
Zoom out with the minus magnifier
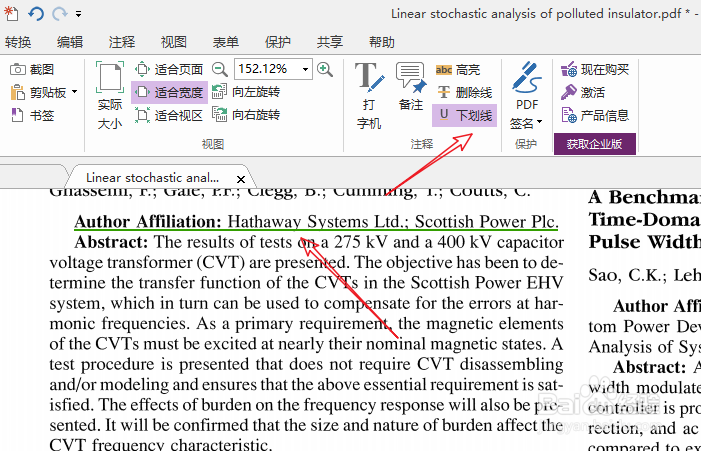[220, 69]
